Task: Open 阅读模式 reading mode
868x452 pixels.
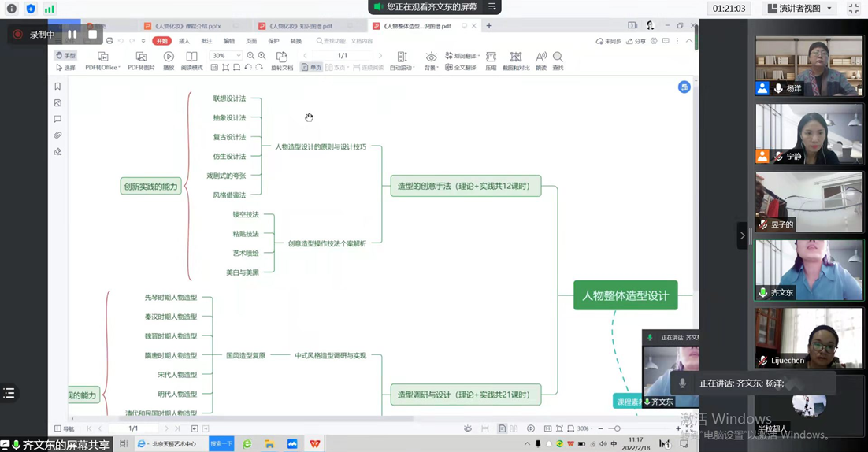Action: coord(191,57)
